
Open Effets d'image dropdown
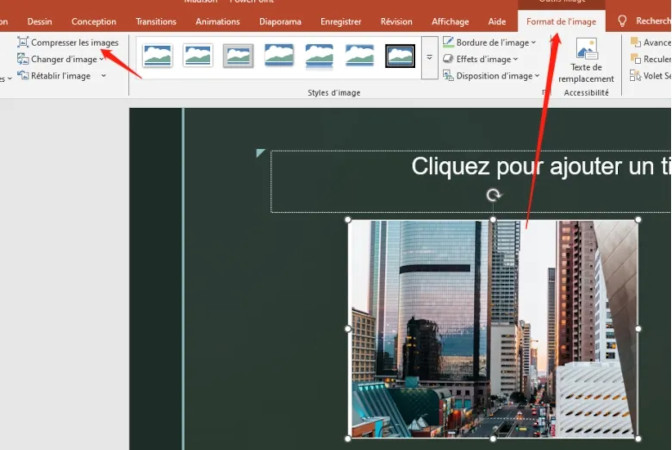(480, 59)
